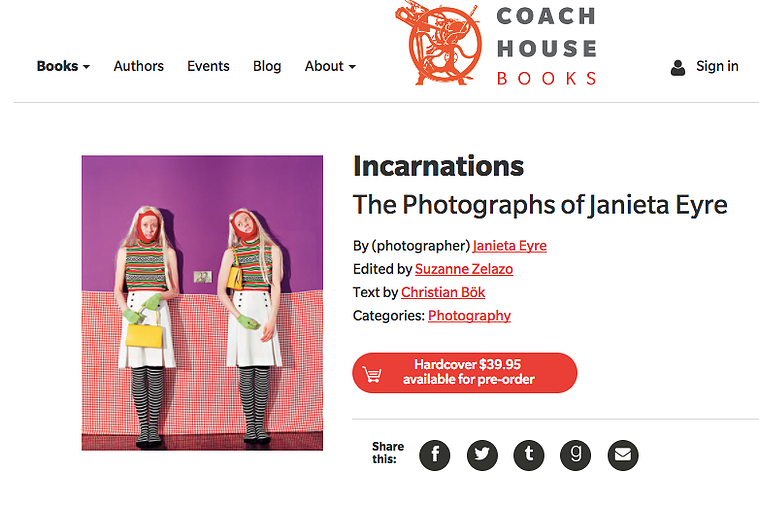Share this book by email
759x505 pixels.
click(623, 455)
